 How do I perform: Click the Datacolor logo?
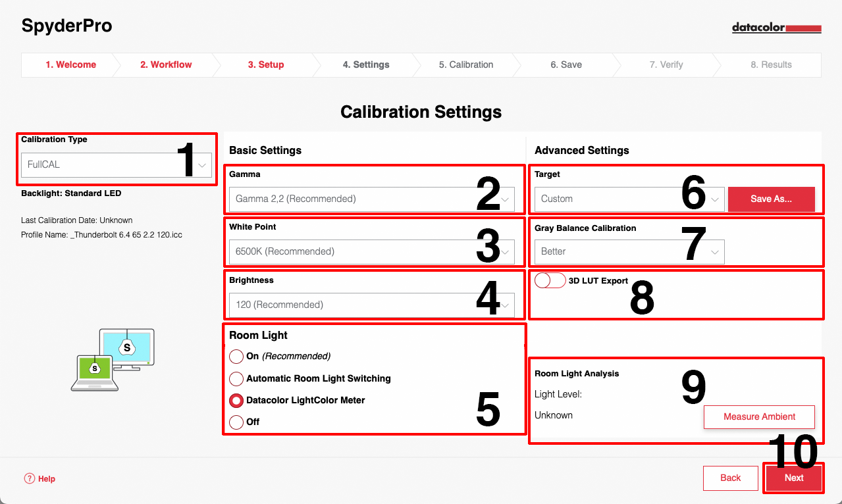[777, 28]
